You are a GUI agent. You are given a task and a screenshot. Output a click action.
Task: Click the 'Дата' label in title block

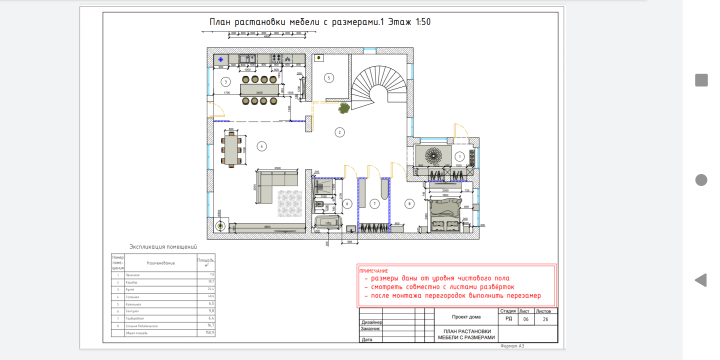[x=367, y=340]
